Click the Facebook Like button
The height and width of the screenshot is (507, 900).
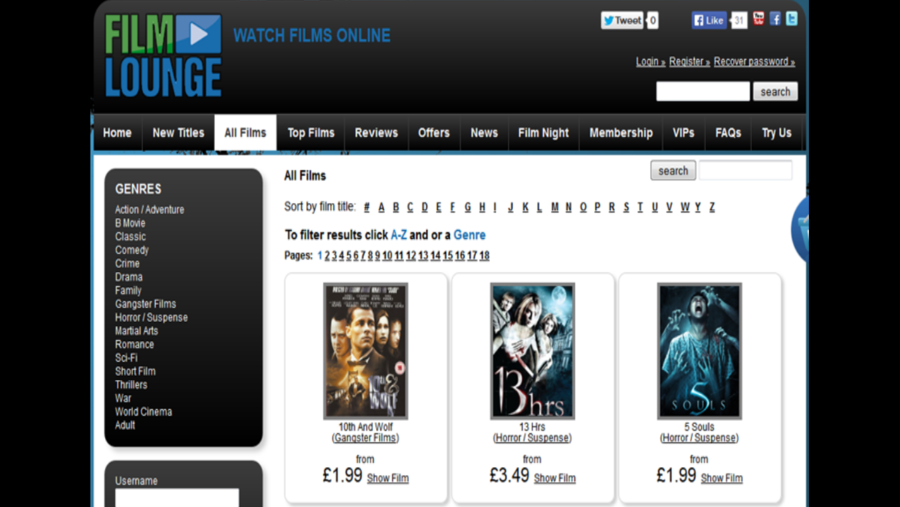coord(708,21)
